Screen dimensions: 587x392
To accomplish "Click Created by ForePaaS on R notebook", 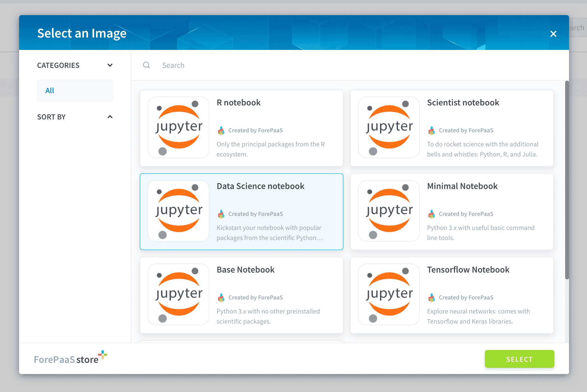I will coord(256,130).
